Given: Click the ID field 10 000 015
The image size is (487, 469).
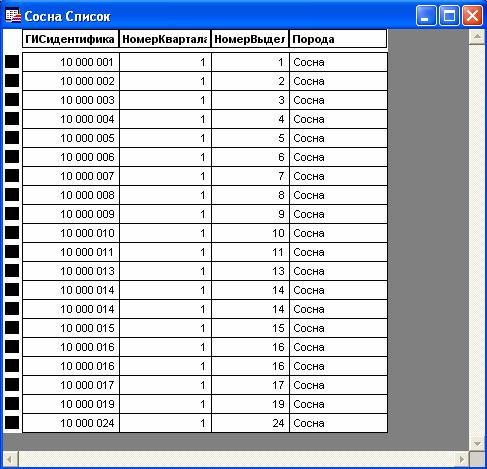Looking at the screenshot, I should click(x=71, y=328).
